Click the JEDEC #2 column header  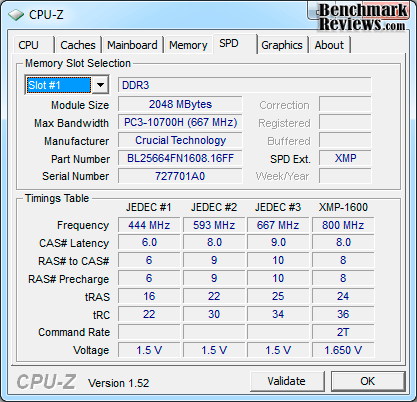point(214,207)
